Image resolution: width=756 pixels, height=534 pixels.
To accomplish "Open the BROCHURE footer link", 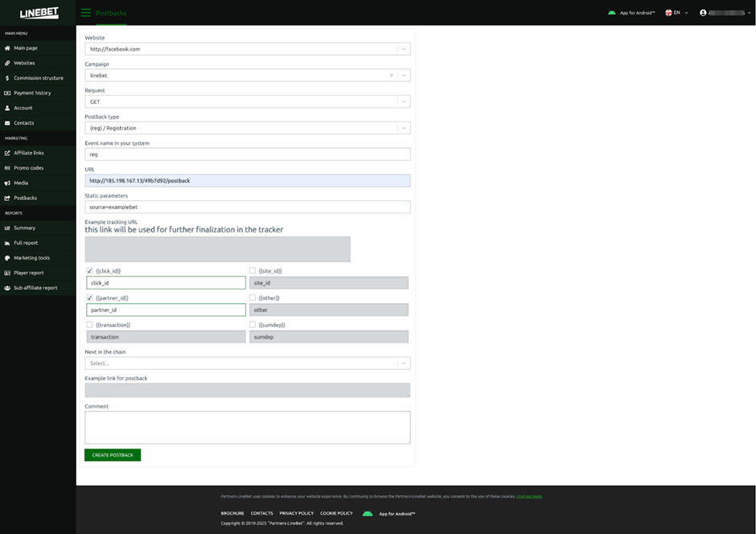I will 232,514.
